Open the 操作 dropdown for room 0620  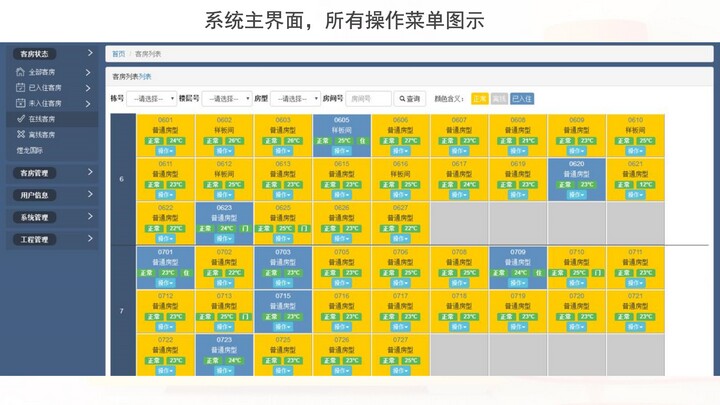(577, 195)
